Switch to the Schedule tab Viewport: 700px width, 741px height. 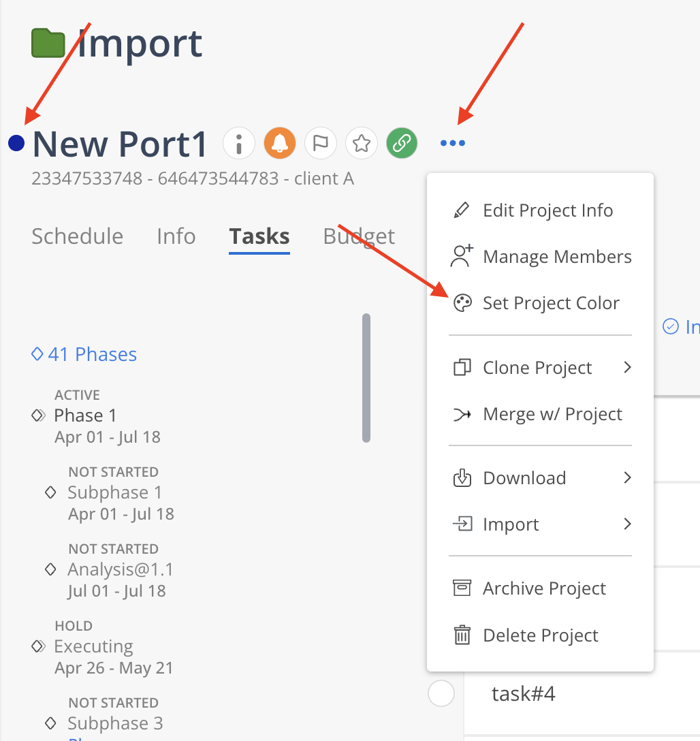click(x=78, y=236)
